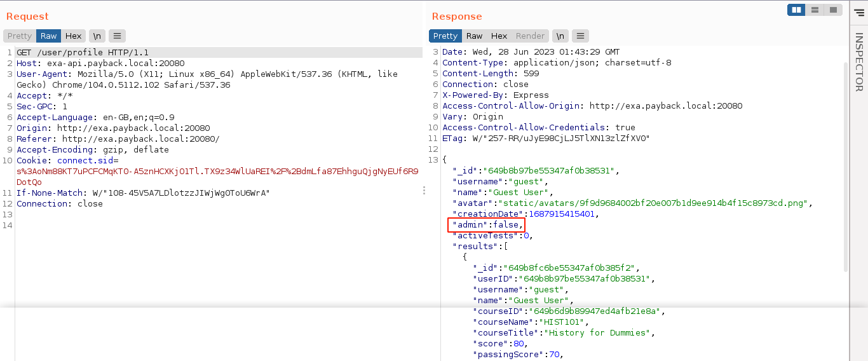Open the Render tab in Response
This screenshot has width=868, height=361.
[530, 36]
